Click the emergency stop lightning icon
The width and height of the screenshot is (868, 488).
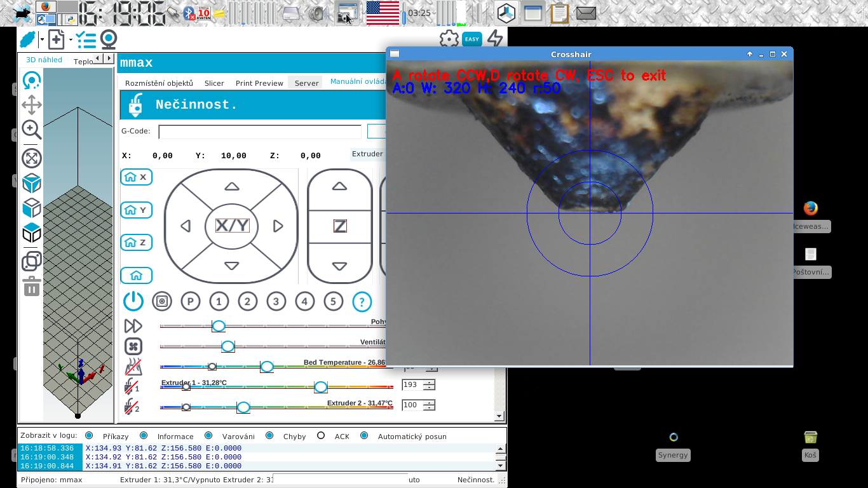tap(495, 39)
